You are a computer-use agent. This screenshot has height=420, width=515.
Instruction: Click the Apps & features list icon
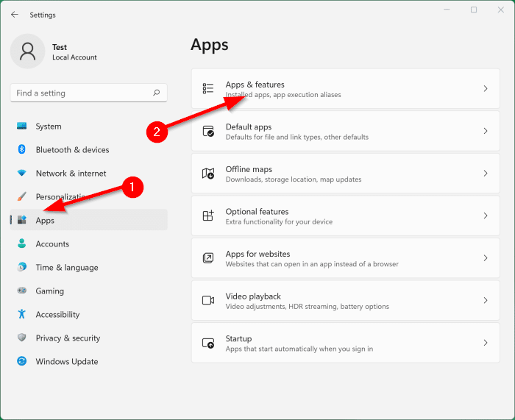[x=208, y=88]
